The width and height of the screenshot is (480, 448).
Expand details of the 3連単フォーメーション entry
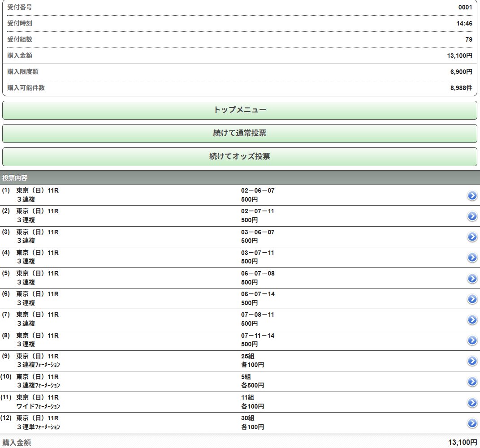tap(471, 423)
